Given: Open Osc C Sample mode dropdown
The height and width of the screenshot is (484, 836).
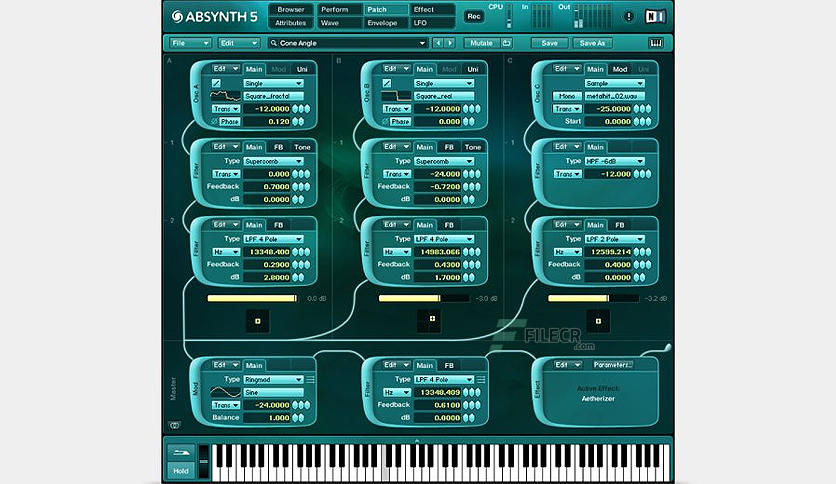Looking at the screenshot, I should 615,84.
